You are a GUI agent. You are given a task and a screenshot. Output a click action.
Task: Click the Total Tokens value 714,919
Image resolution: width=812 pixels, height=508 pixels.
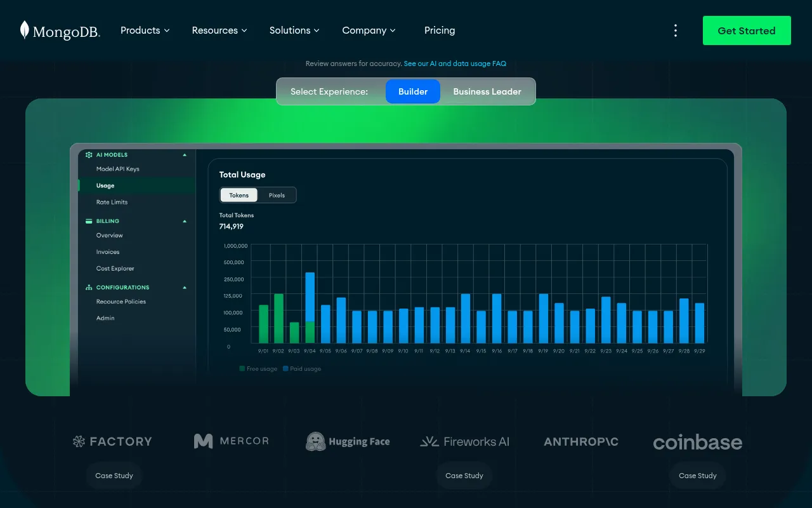pyautogui.click(x=232, y=226)
